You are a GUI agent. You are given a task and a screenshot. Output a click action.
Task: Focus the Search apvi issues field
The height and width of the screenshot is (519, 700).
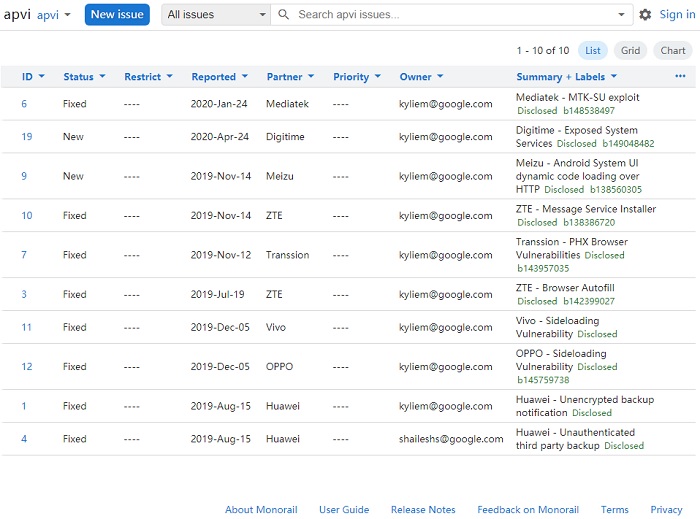point(455,15)
